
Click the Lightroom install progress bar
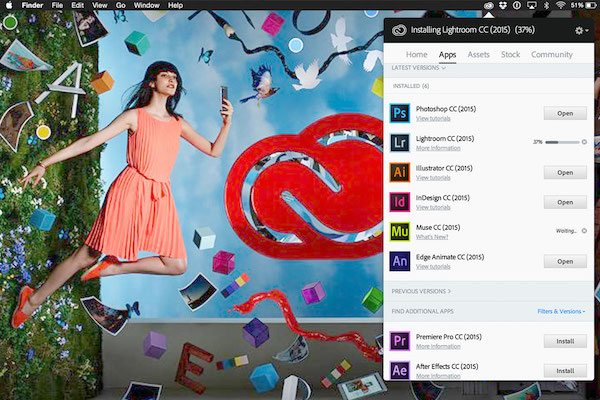[x=561, y=143]
